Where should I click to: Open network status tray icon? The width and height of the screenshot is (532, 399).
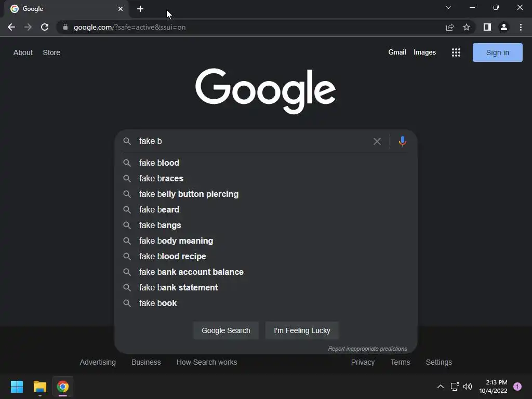(455, 387)
